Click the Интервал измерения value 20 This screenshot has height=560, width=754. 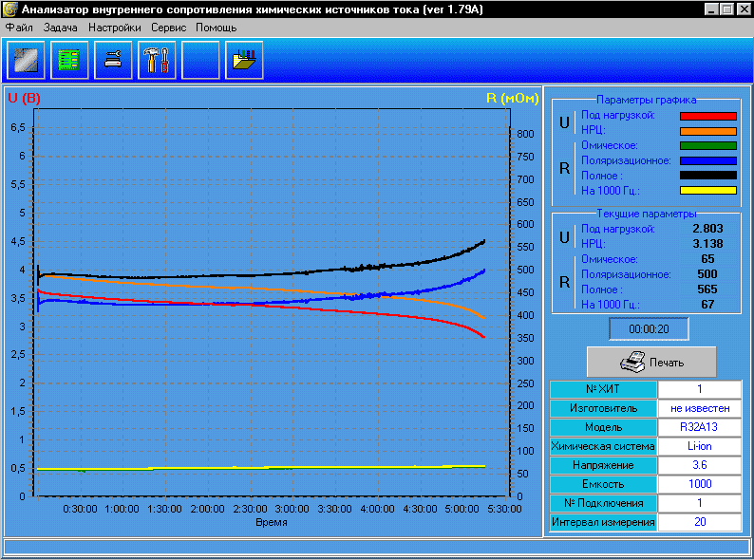700,521
